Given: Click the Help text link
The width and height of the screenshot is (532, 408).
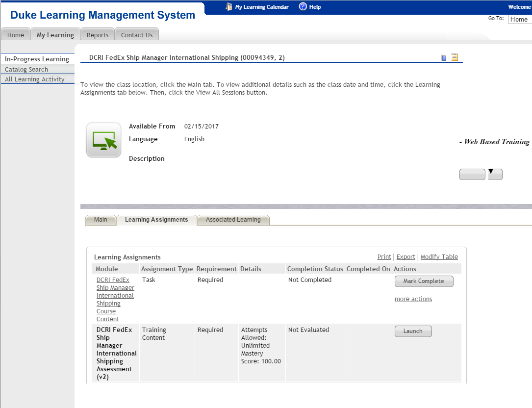Looking at the screenshot, I should (315, 7).
